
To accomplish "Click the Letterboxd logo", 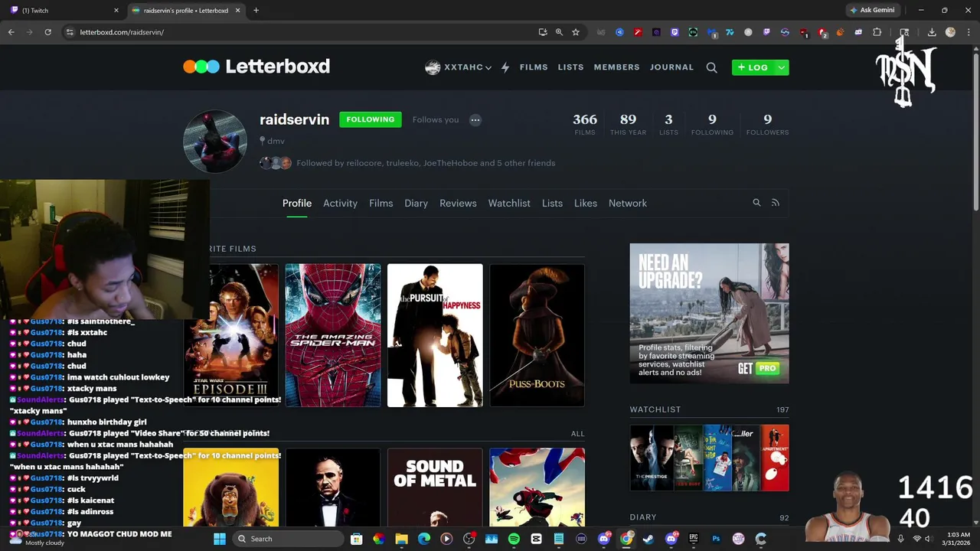I will 256,67.
